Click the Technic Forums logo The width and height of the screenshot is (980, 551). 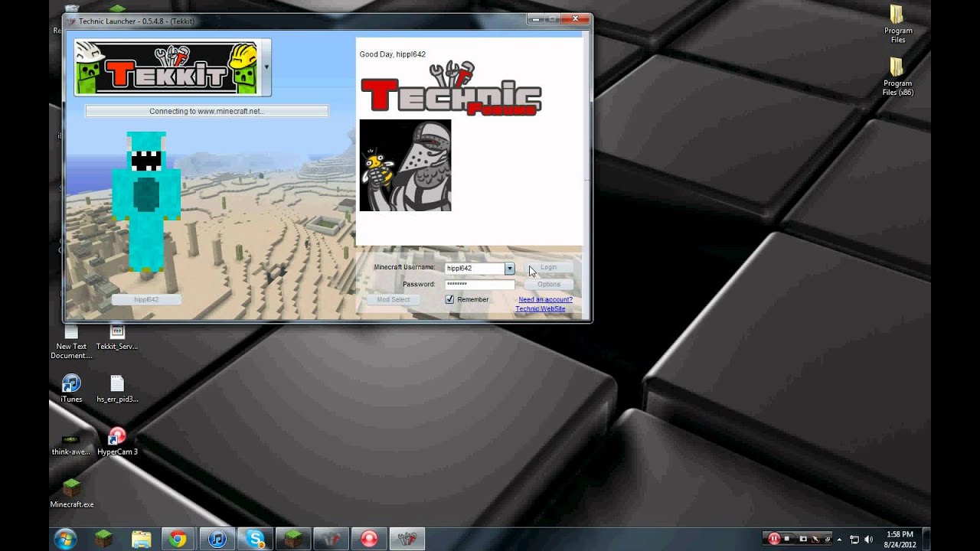(451, 89)
